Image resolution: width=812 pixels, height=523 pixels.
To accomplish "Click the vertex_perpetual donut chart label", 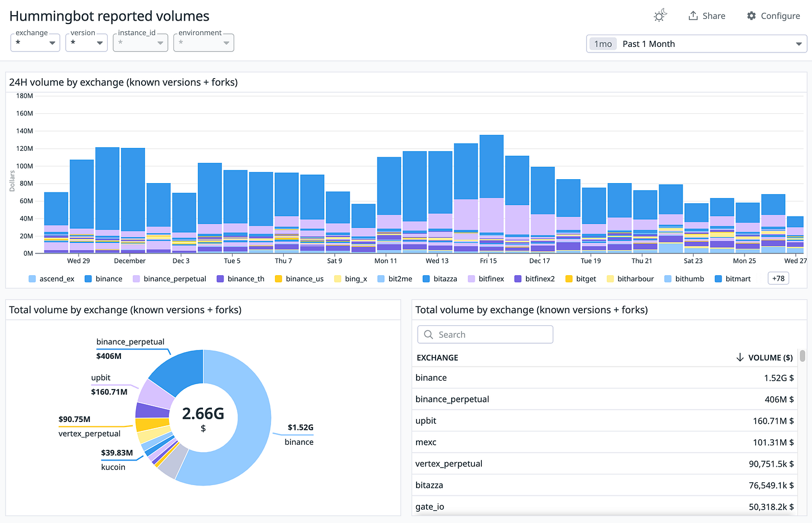I will (89, 434).
